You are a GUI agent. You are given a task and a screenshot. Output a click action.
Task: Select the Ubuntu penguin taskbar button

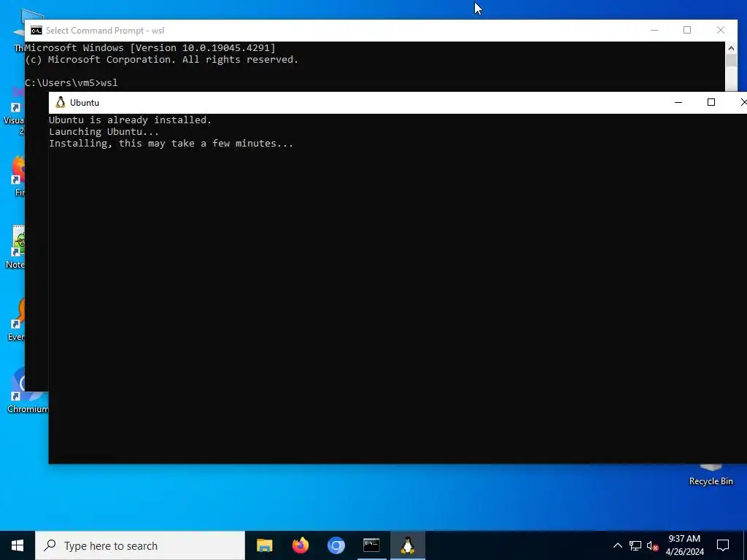(x=407, y=545)
